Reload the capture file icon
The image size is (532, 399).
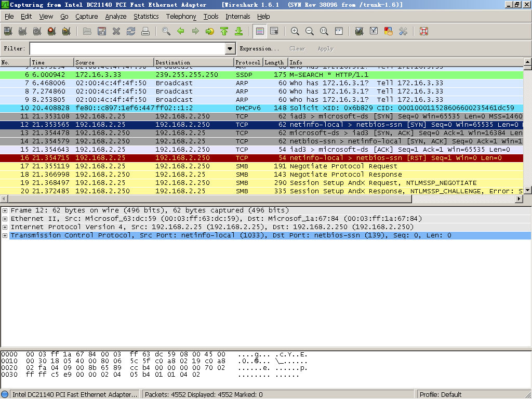click(131, 31)
